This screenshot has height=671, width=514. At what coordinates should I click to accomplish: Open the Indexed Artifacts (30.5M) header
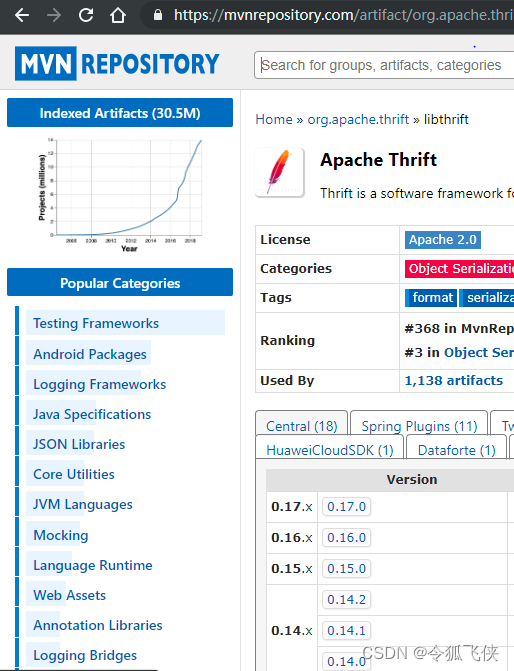[x=120, y=113]
